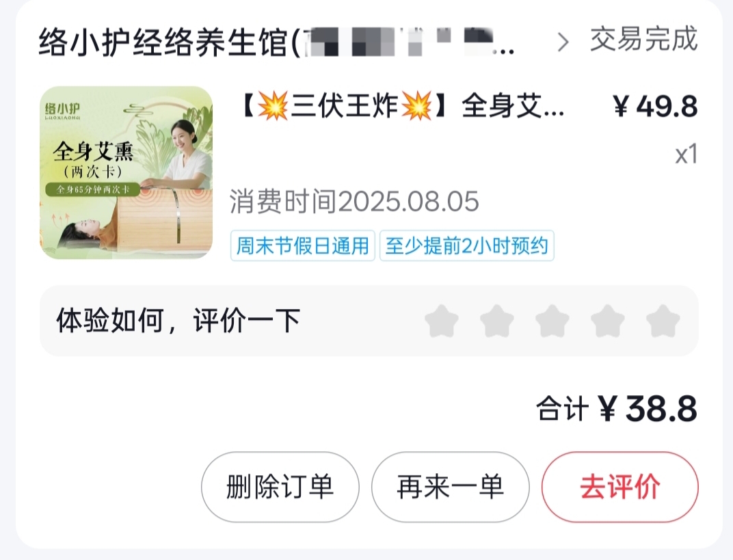Open store page via chevron arrow
This screenshot has width=733, height=560.
563,42
